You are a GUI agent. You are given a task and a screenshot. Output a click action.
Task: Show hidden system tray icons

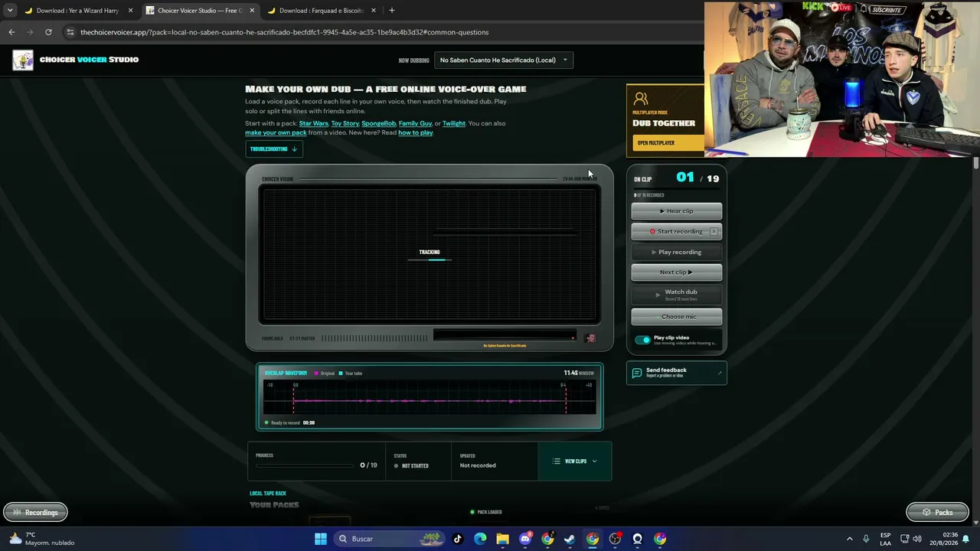[x=849, y=539]
